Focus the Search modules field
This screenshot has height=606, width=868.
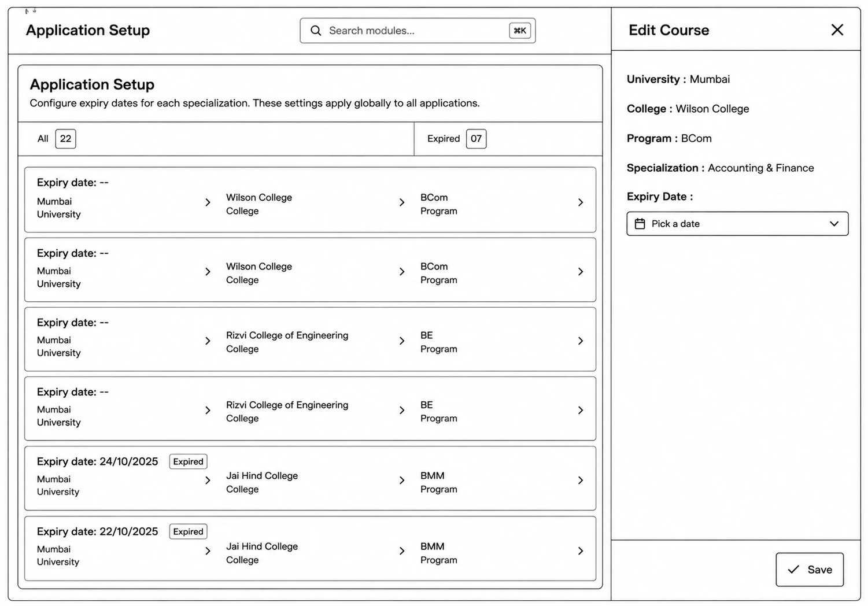[418, 31]
